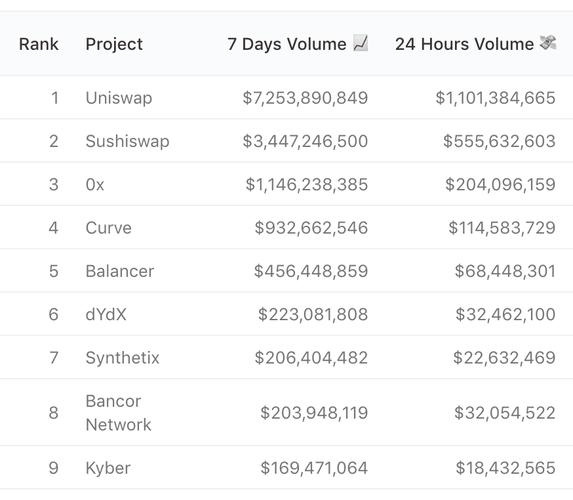573x500 pixels.
Task: Click the chart emoji icon beside 7 Days Volume
Action: (360, 43)
